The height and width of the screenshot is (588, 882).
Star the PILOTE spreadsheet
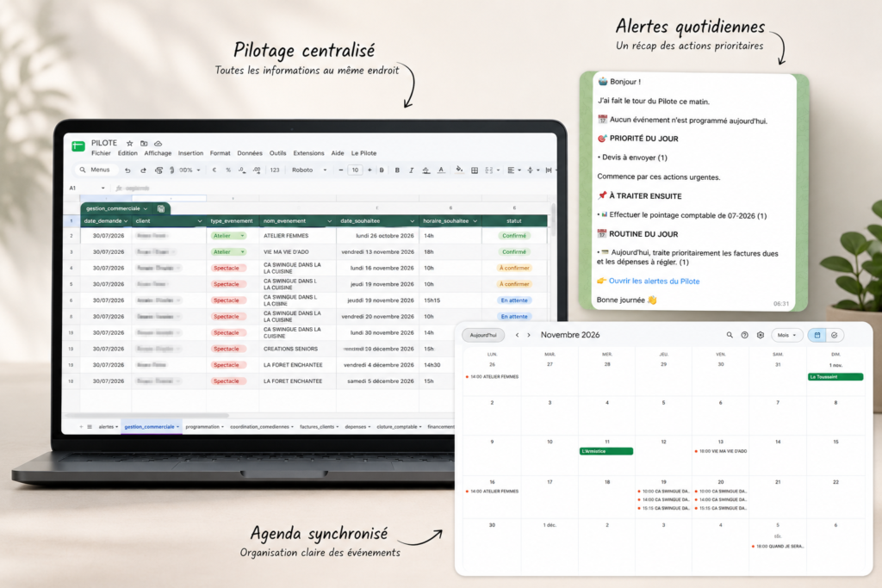click(x=130, y=144)
